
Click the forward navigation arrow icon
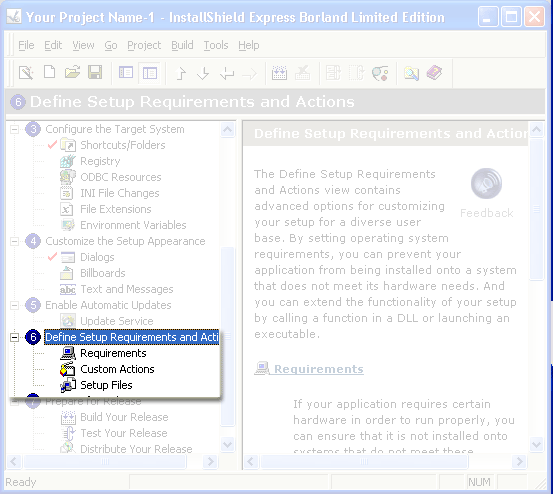pyautogui.click(x=250, y=74)
